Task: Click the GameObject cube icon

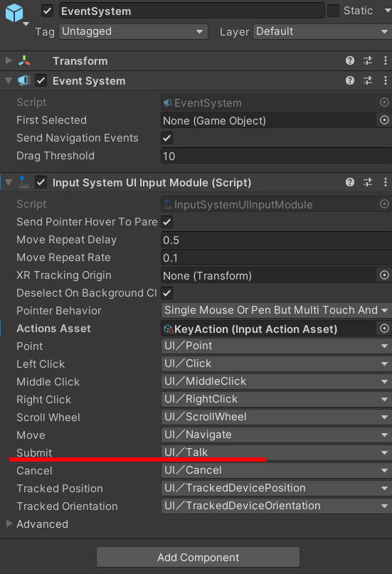Action: [15, 14]
